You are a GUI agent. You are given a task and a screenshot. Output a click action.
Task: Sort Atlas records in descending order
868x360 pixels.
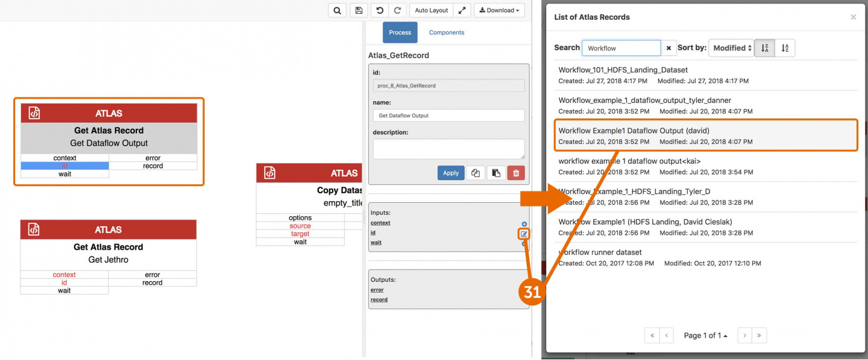click(x=764, y=48)
